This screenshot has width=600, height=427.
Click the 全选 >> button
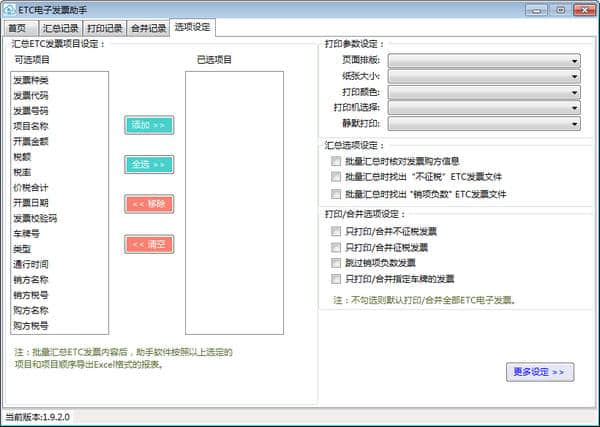[x=149, y=165]
